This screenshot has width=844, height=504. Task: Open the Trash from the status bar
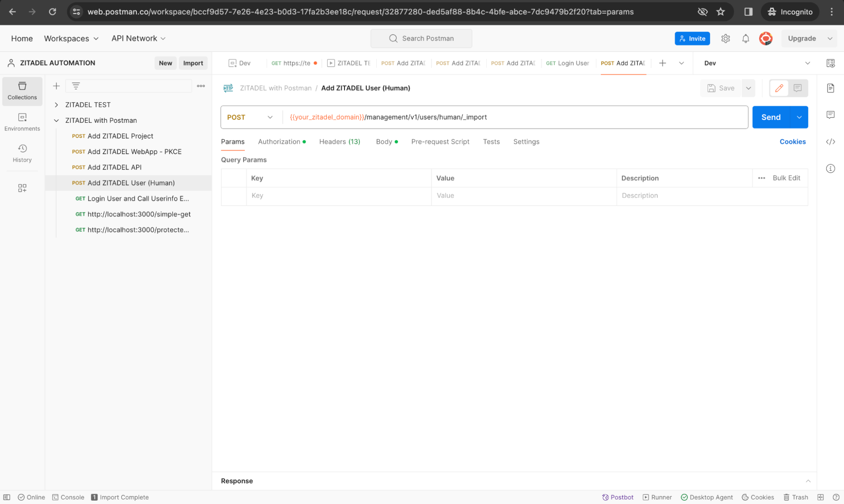pyautogui.click(x=795, y=497)
